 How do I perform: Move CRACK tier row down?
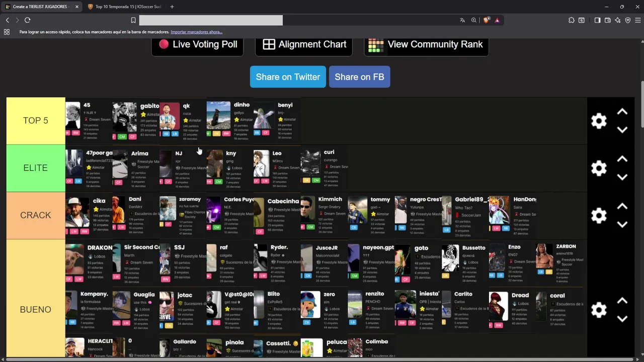tap(622, 224)
